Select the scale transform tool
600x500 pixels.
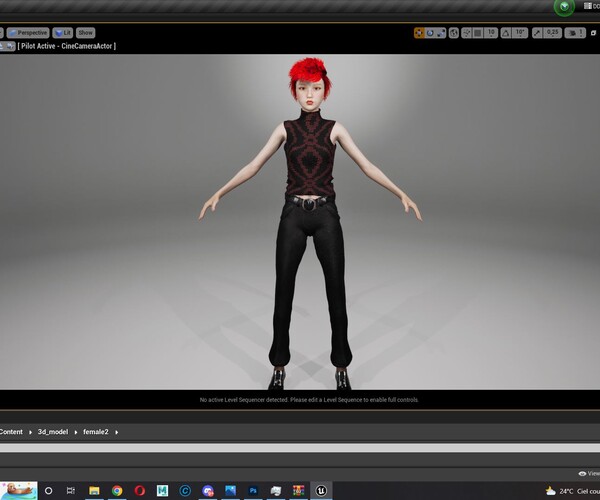tap(441, 33)
